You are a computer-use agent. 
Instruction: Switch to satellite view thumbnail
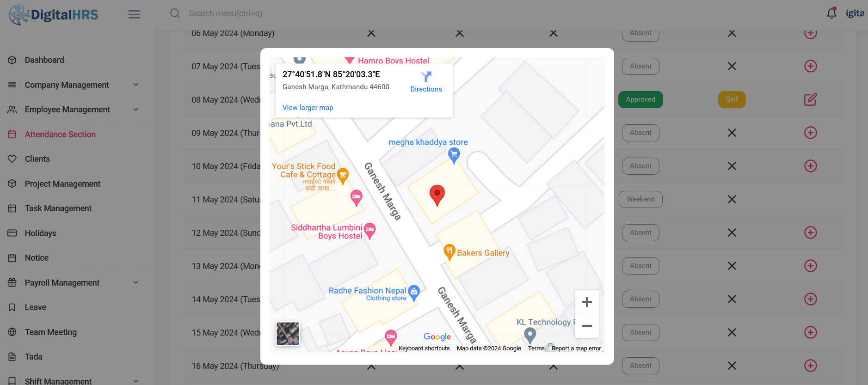click(288, 334)
